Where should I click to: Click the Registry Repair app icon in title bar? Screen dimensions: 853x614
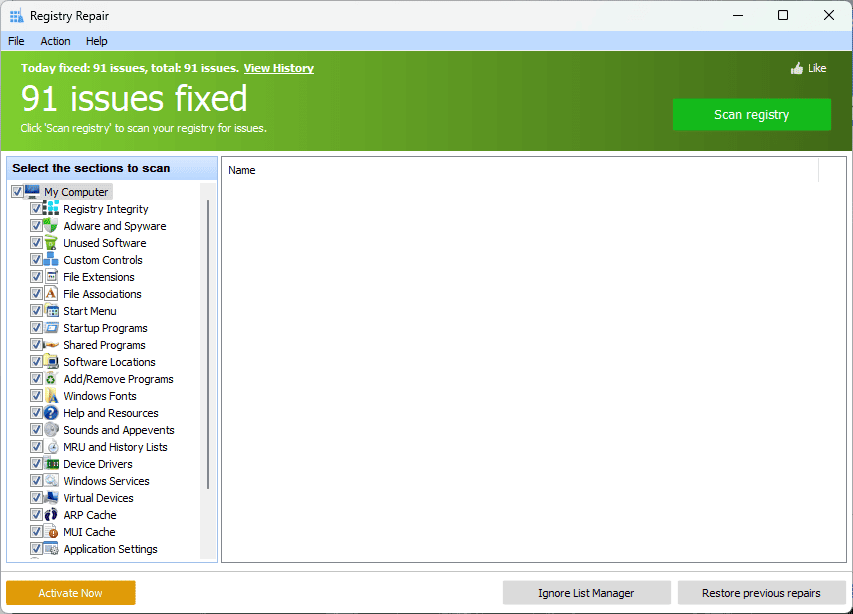17,16
